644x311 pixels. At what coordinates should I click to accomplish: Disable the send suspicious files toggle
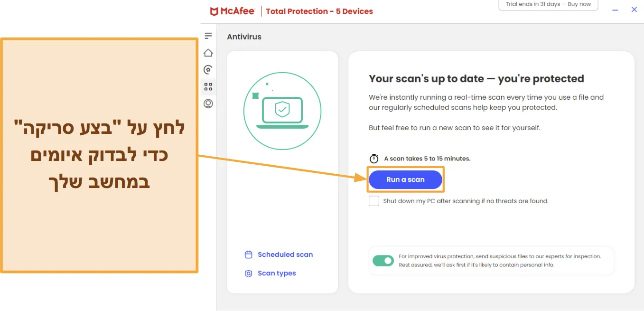(x=383, y=261)
